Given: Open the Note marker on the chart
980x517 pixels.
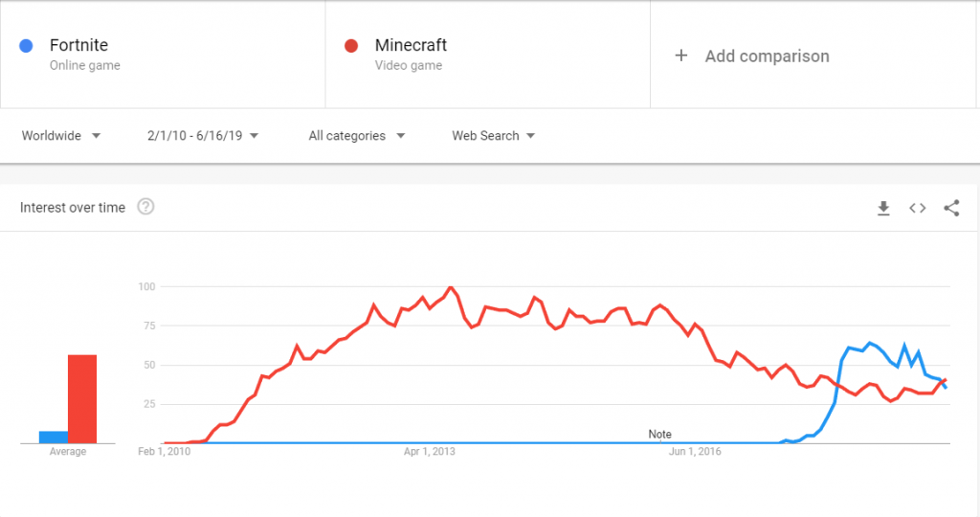Looking at the screenshot, I should pyautogui.click(x=659, y=435).
